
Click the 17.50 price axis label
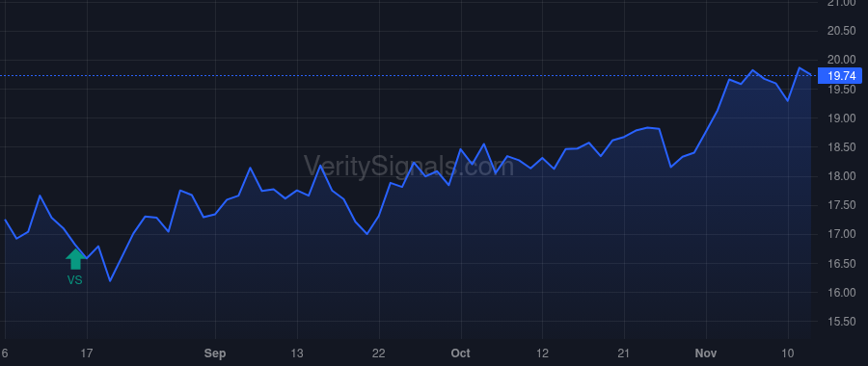(x=841, y=205)
